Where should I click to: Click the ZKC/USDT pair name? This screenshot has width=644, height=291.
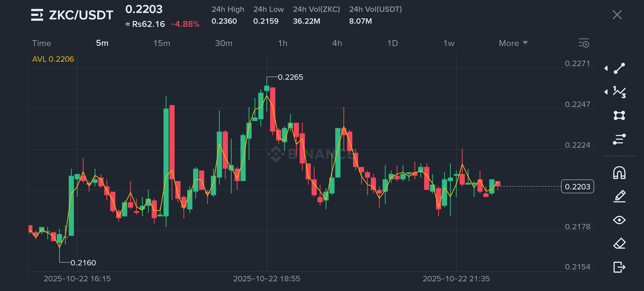(81, 15)
